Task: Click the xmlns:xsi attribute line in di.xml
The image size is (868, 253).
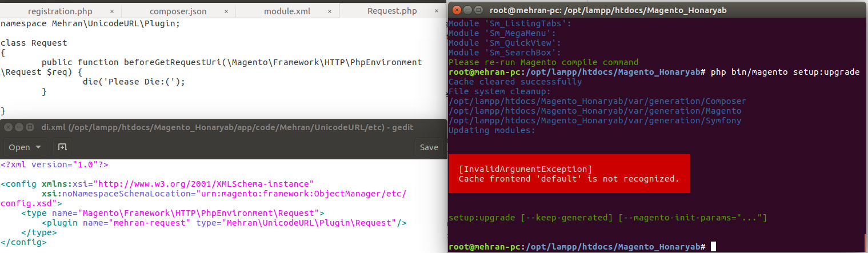Action: 157,184
